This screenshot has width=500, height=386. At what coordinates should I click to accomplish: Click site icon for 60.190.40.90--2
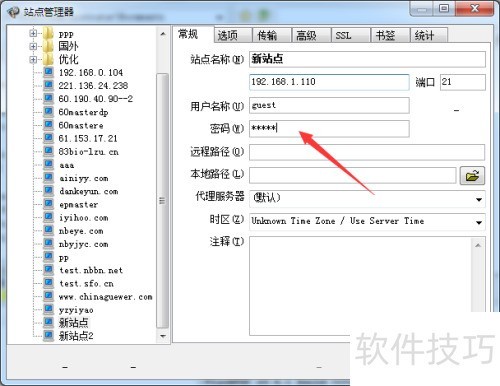click(x=48, y=99)
